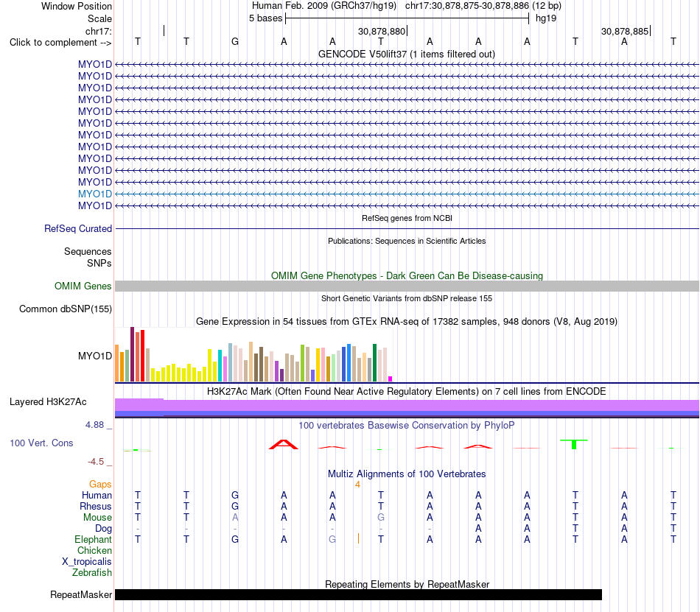
Task: Click the MYO1D label beside GTEx chart
Action: [94, 356]
